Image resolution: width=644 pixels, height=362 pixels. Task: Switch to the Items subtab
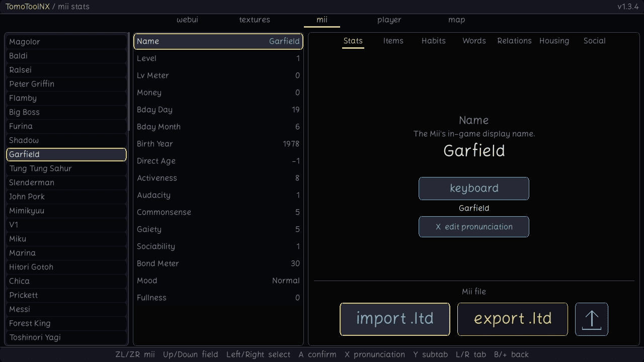[x=393, y=41]
